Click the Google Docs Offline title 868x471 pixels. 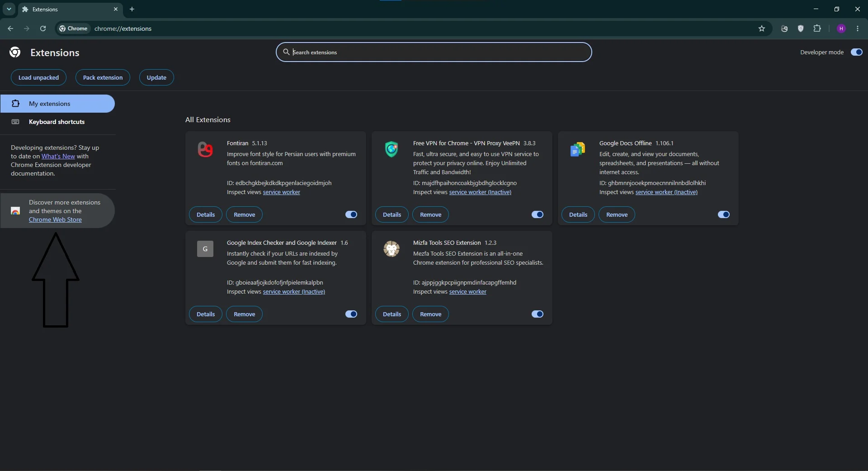click(626, 143)
